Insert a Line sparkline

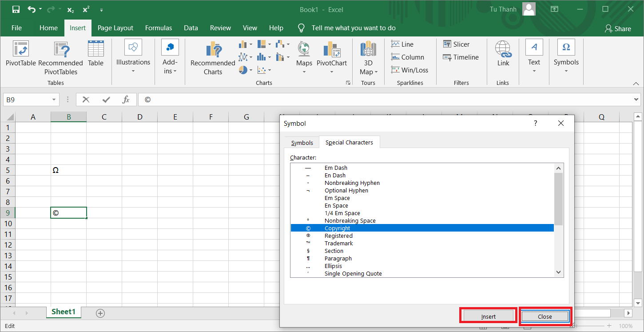(x=402, y=44)
